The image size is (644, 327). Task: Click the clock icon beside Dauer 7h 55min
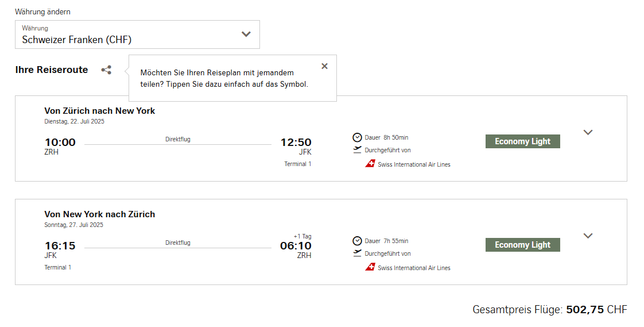357,241
